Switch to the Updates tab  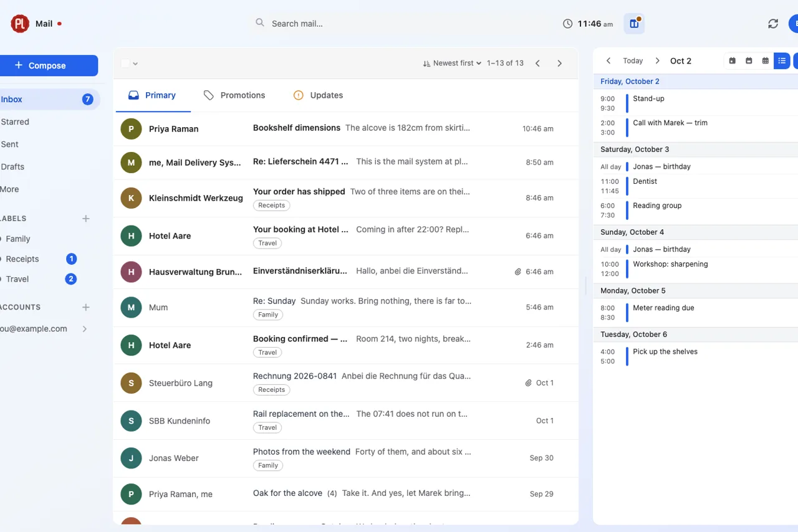coord(318,95)
